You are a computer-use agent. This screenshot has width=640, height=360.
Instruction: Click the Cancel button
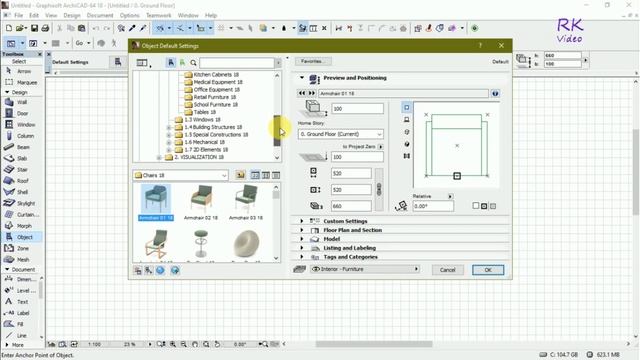pos(447,270)
